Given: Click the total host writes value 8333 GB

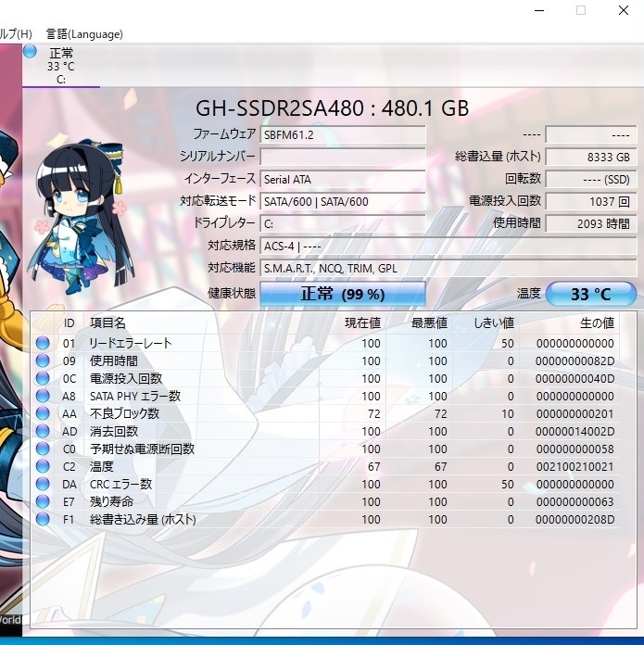Looking at the screenshot, I should tap(591, 158).
